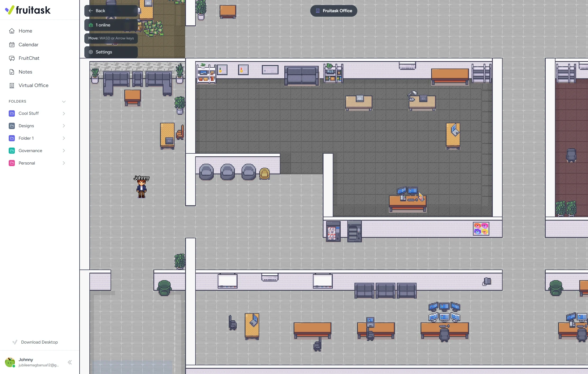588x374 pixels.
Task: Click the FruitChat chat bubble icon
Action: coord(12,58)
